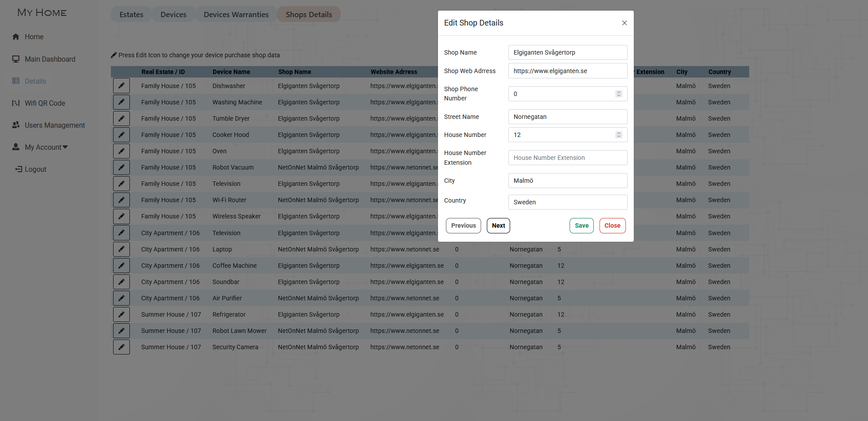Click the Main Dashboard monitor icon
Viewport: 868px width, 421px height.
(16, 59)
